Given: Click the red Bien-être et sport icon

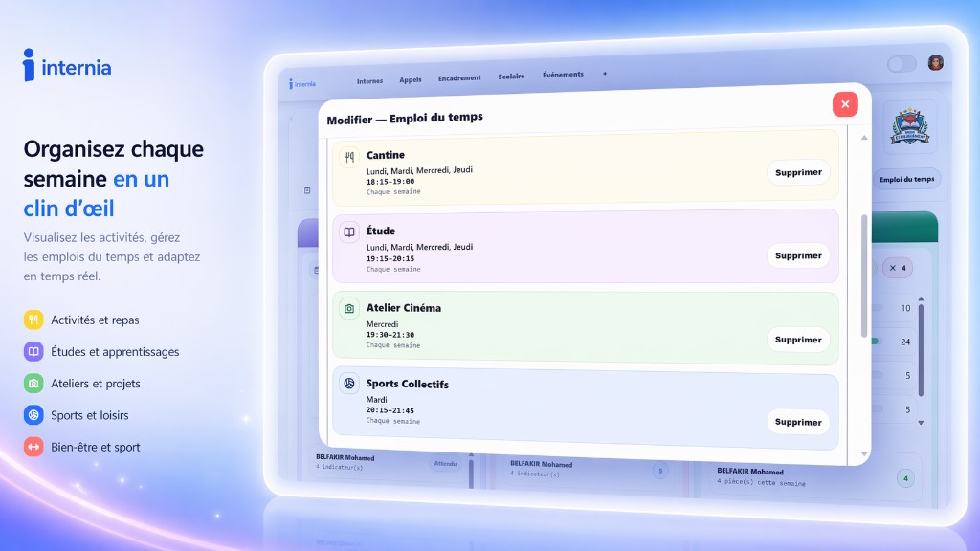Looking at the screenshot, I should click(x=33, y=447).
